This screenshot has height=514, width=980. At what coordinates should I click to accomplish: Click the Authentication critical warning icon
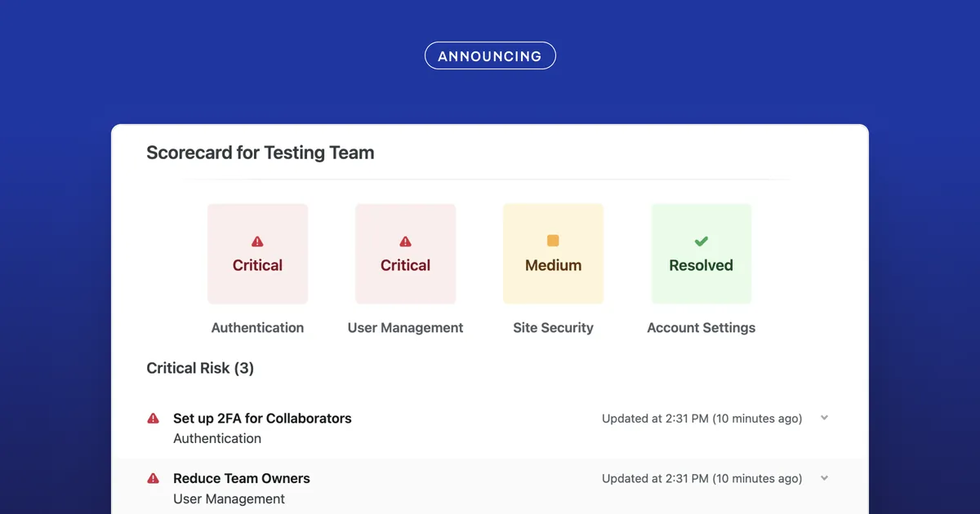click(x=257, y=241)
